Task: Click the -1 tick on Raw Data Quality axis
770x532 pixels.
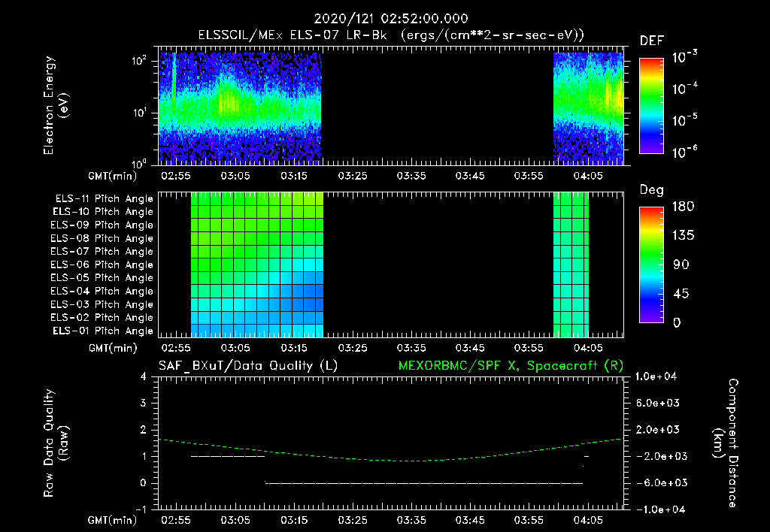Action: pyautogui.click(x=141, y=509)
